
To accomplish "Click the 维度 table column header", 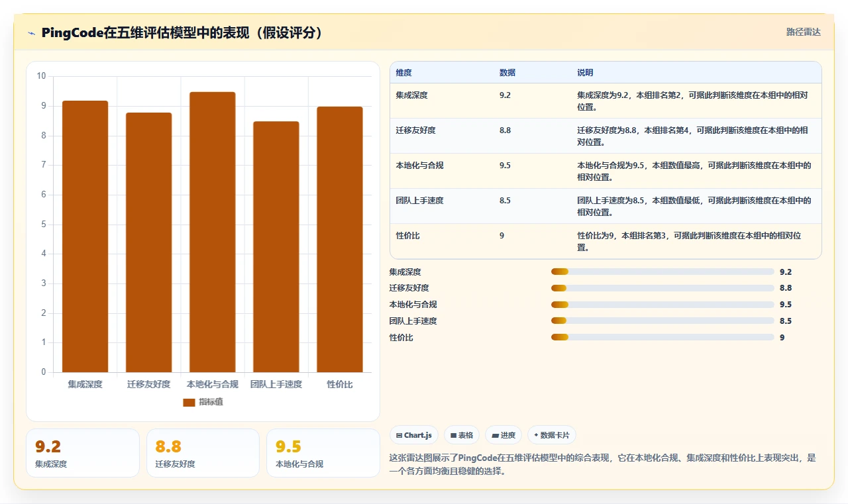I will [403, 73].
